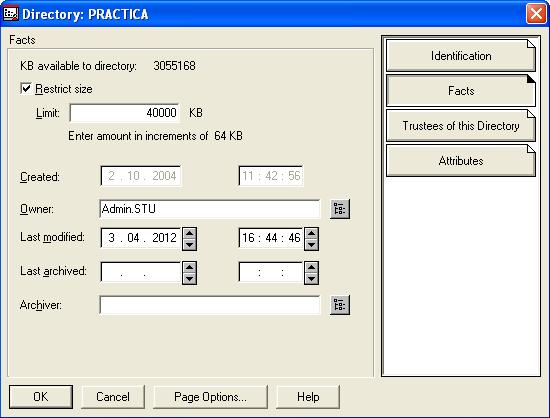Image resolution: width=550 pixels, height=418 pixels.
Task: Click the Created time field 11:42:56
Action: (x=271, y=176)
